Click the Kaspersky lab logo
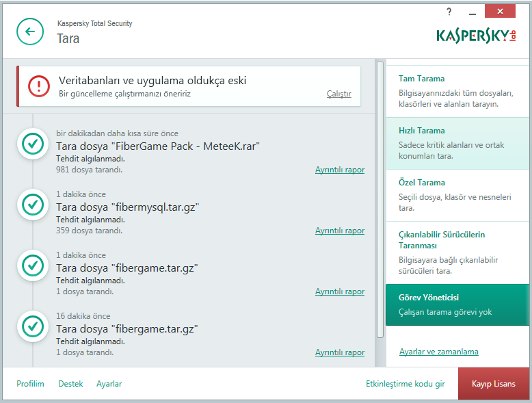The width and height of the screenshot is (532, 403). pos(476,36)
